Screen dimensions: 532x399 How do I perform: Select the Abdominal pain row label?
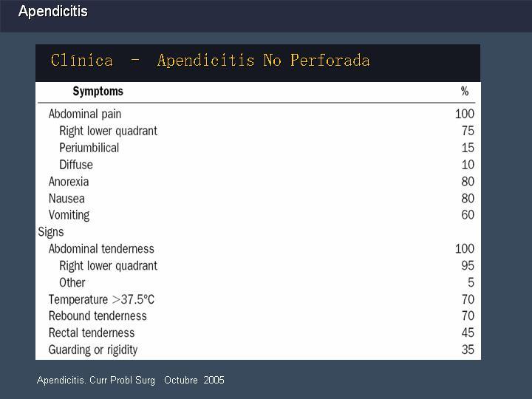click(x=85, y=114)
